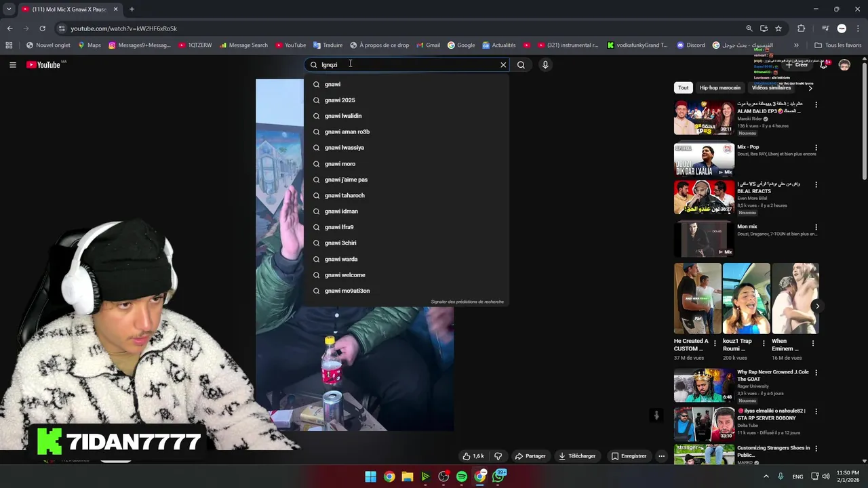Clear the search text with X
The height and width of the screenshot is (488, 868).
503,64
